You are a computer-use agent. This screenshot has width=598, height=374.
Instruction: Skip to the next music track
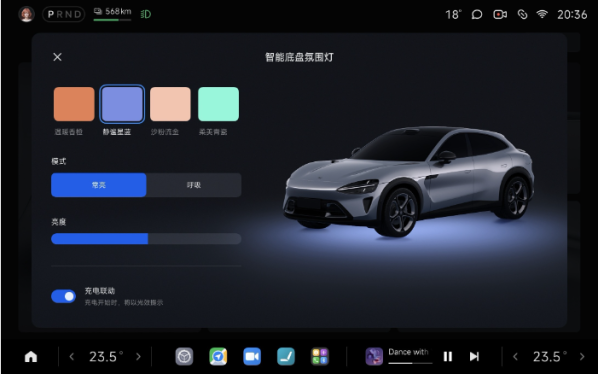[474, 356]
